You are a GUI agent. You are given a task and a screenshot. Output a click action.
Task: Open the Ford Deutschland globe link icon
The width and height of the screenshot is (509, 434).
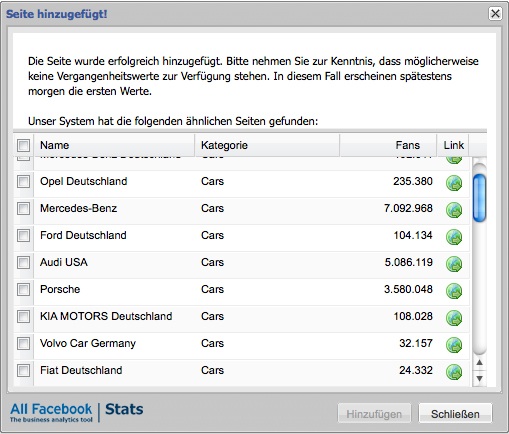454,237
